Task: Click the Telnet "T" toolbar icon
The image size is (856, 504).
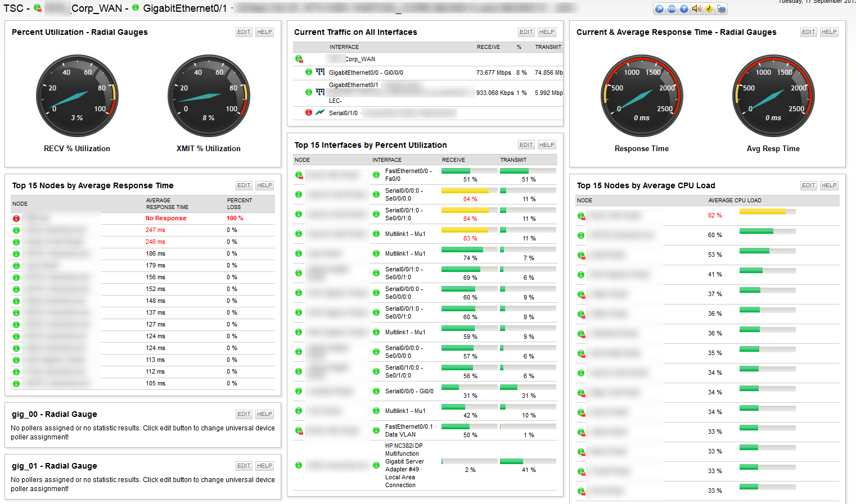Action: pos(684,8)
